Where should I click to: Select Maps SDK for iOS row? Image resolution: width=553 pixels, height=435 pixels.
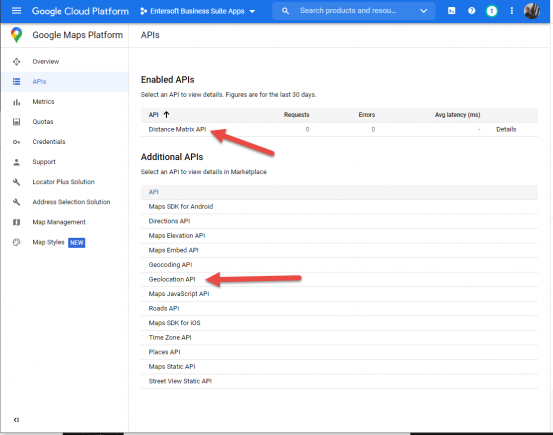coord(339,323)
